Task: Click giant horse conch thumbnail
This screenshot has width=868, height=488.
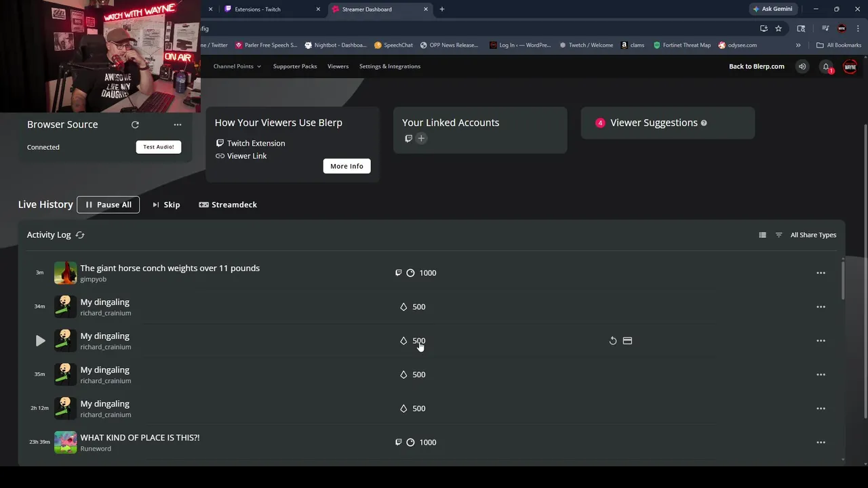Action: click(x=66, y=273)
